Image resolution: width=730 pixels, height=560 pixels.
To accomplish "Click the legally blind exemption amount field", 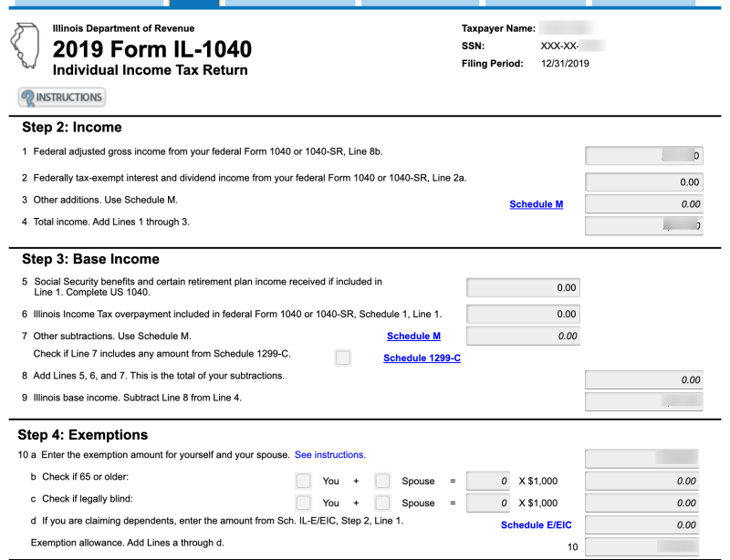I will click(642, 503).
